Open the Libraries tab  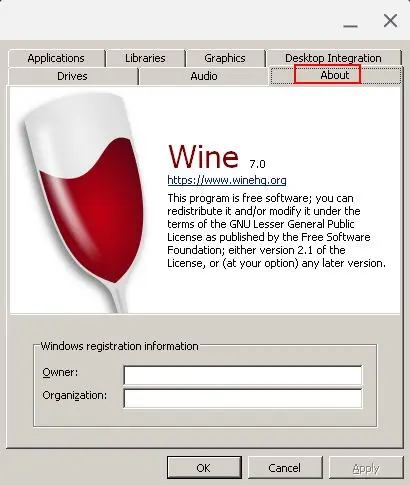(145, 58)
